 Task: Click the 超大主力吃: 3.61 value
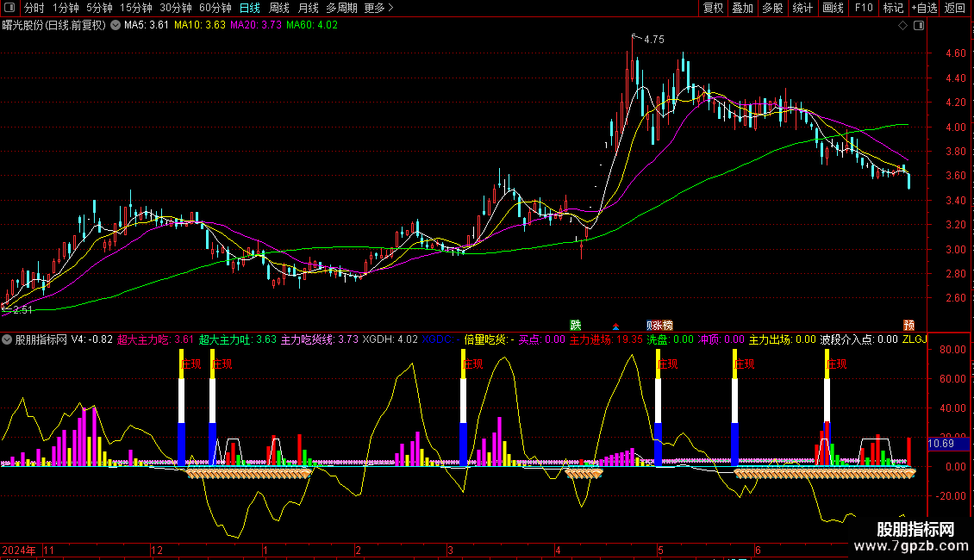tap(155, 339)
